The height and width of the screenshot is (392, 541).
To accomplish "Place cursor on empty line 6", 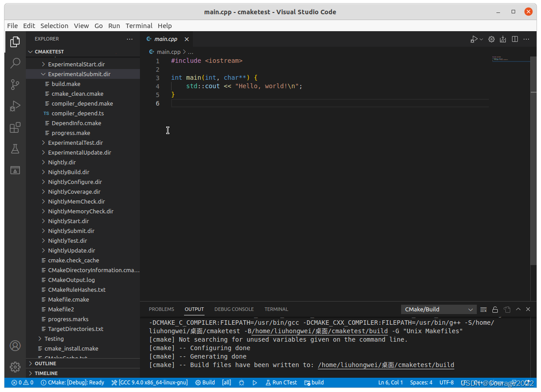I will [330, 103].
